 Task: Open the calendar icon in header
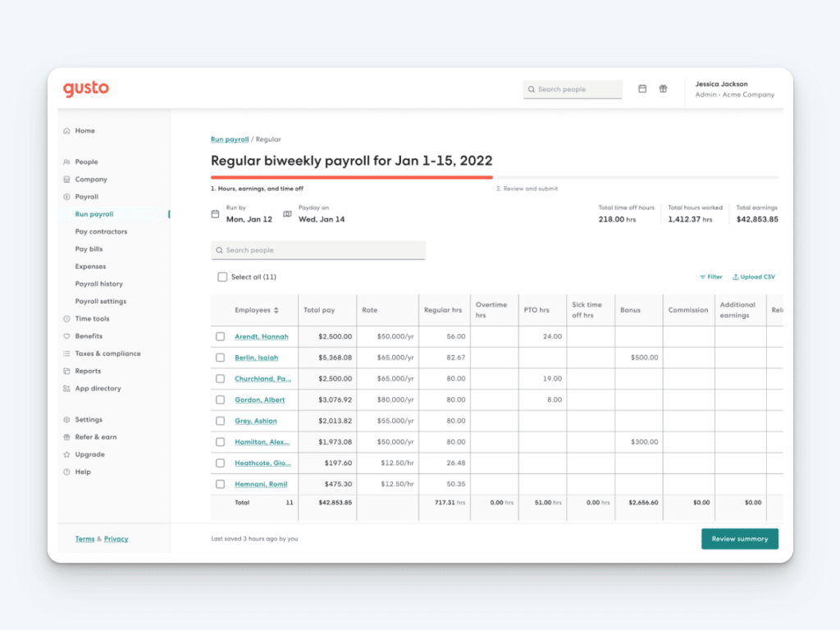(641, 89)
